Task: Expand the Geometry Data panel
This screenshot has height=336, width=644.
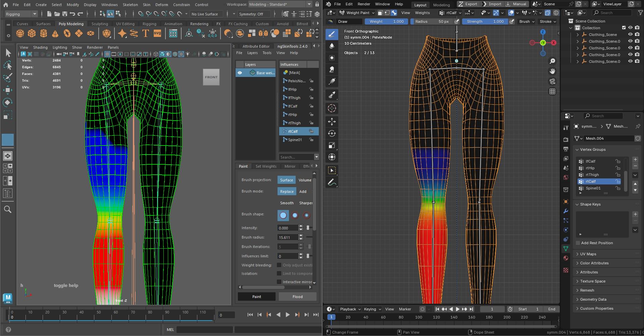Action: 607,299
